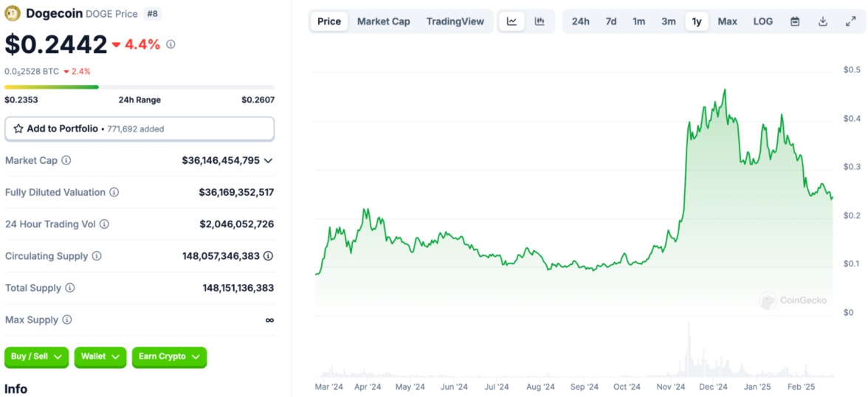Expand chart to fullscreen
This screenshot has width=868, height=397.
(850, 21)
